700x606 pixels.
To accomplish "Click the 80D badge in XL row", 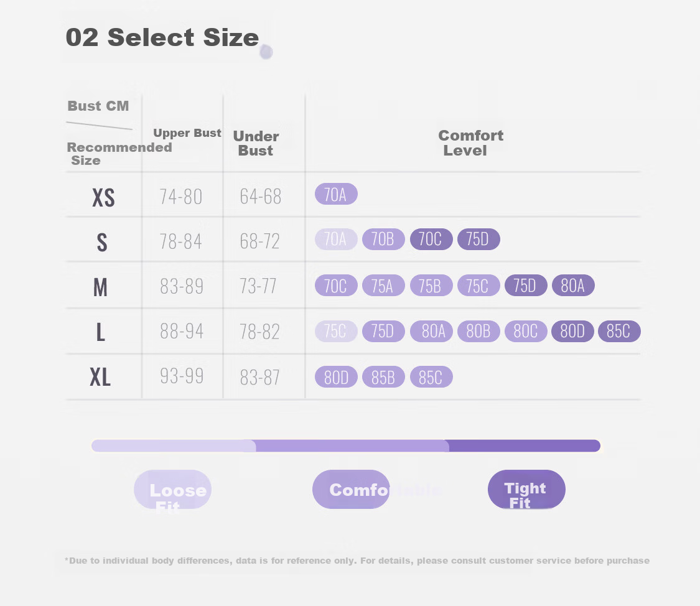I will click(336, 377).
